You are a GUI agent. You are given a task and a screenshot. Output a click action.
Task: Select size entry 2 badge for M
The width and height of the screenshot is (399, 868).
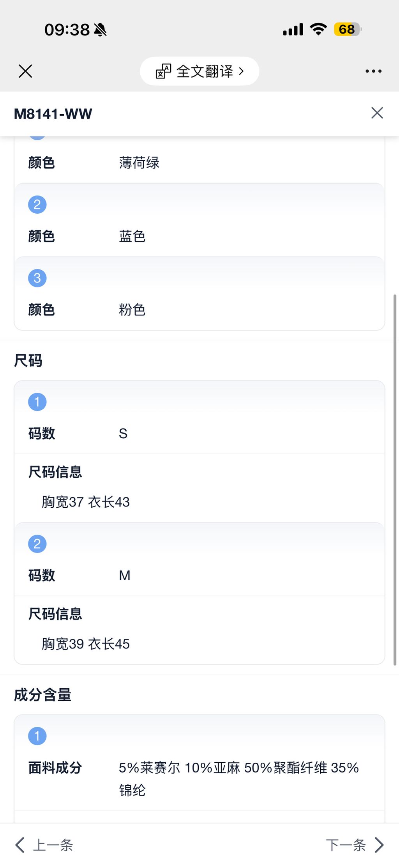click(37, 544)
